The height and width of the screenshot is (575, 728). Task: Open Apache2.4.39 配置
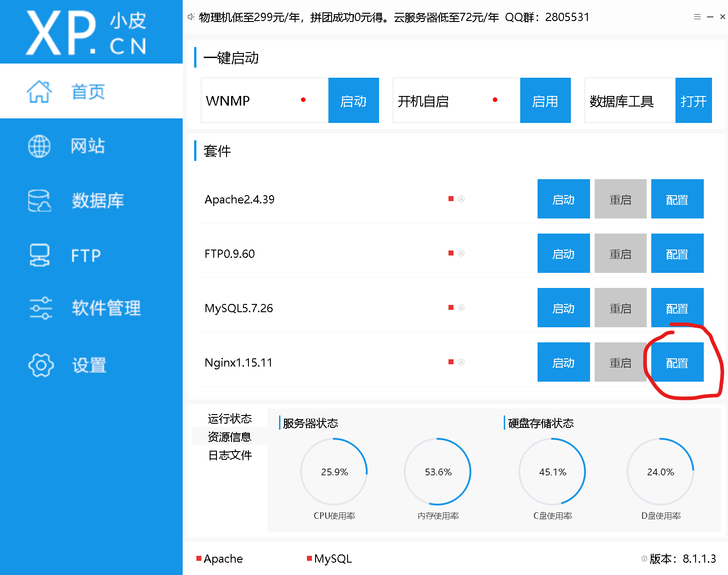pos(677,199)
